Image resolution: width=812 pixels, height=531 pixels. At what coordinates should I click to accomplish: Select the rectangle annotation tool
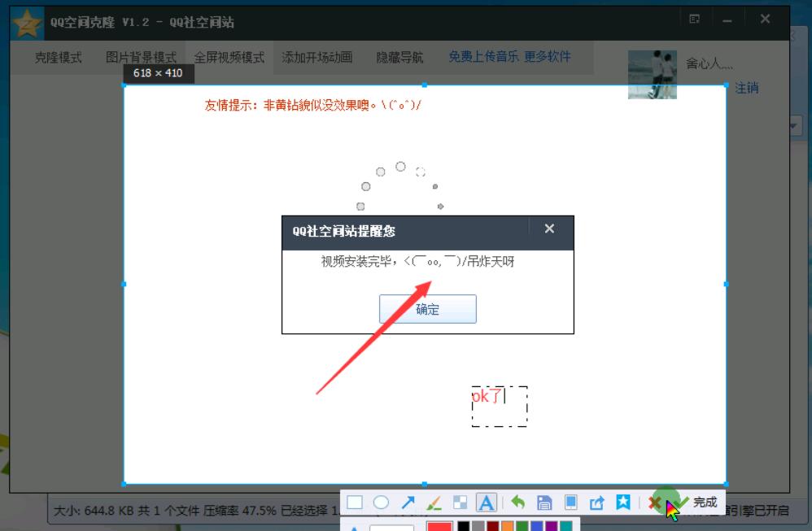pos(355,503)
